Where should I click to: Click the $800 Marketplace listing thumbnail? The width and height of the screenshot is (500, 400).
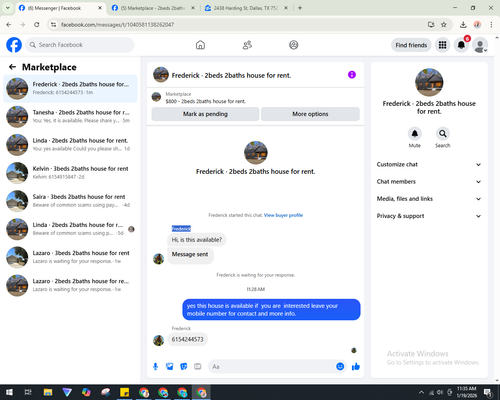point(156,97)
